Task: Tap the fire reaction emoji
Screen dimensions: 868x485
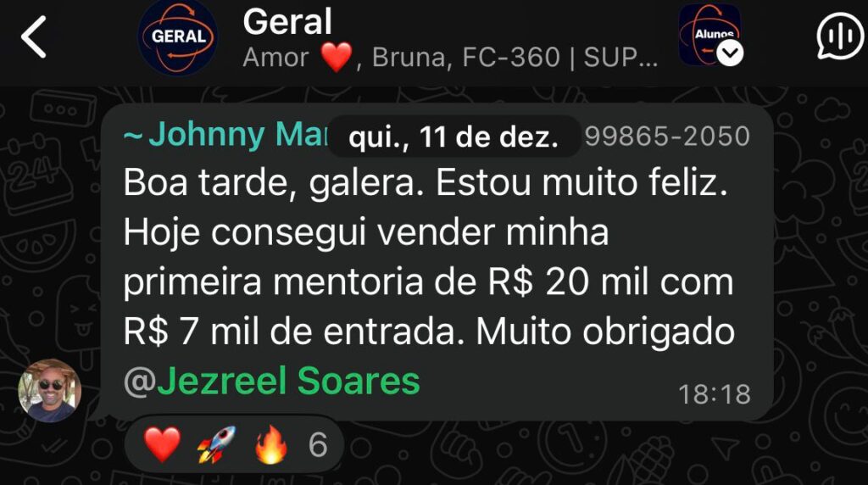Action: (271, 444)
